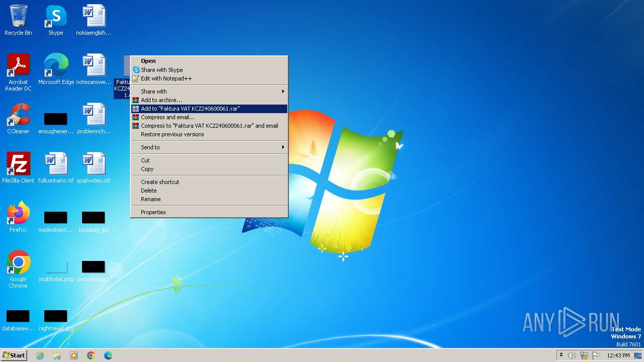Choose Edit with Notepad++
Image resolution: width=644 pixels, height=362 pixels.
pos(209,78)
